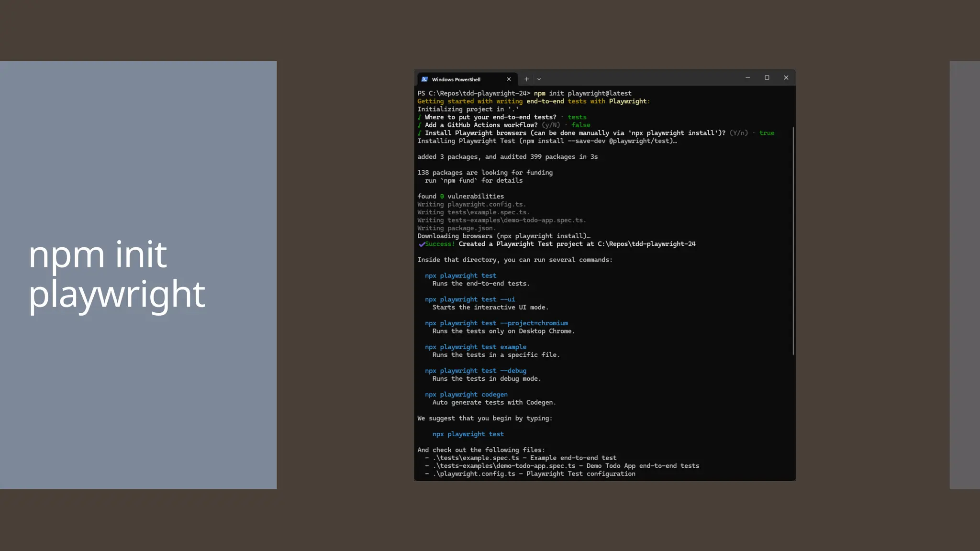This screenshot has height=551, width=980.
Task: Click the purple Success checkmark icon
Action: pos(421,244)
